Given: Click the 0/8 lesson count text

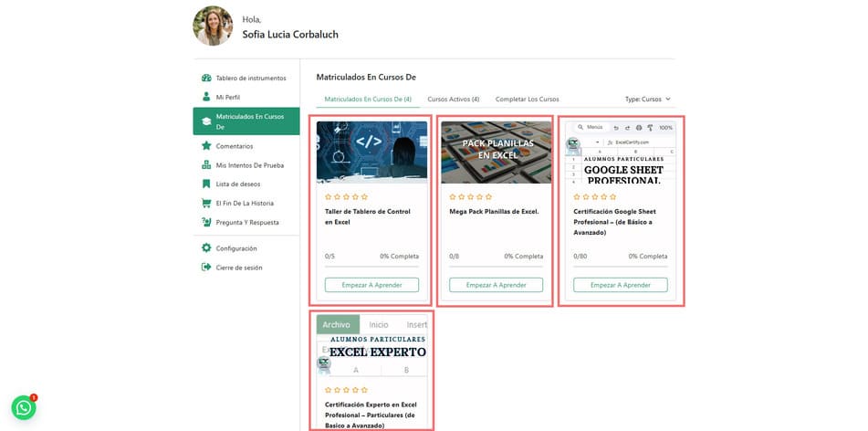Looking at the screenshot, I should point(455,257).
